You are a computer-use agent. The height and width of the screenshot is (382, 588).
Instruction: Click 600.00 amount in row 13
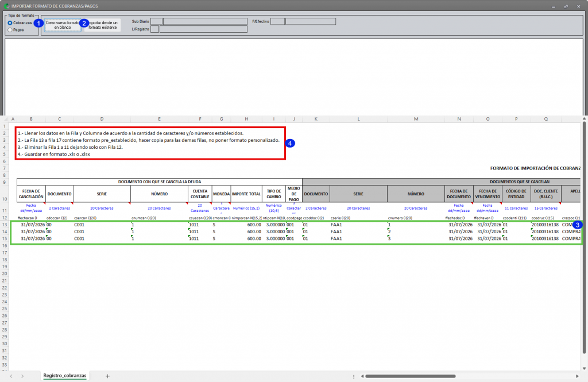[x=246, y=225]
